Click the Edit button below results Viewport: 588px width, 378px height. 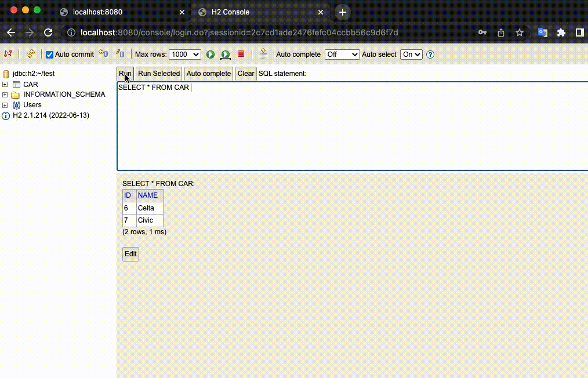[x=130, y=254]
